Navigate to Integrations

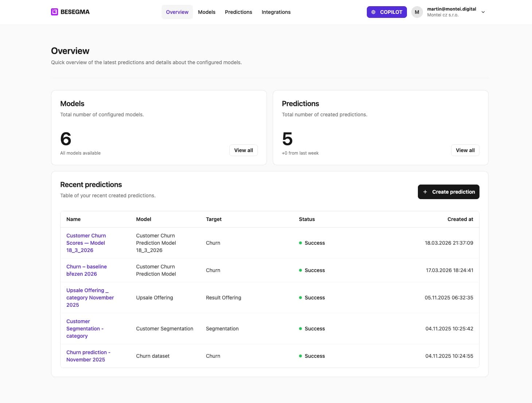[x=276, y=12]
